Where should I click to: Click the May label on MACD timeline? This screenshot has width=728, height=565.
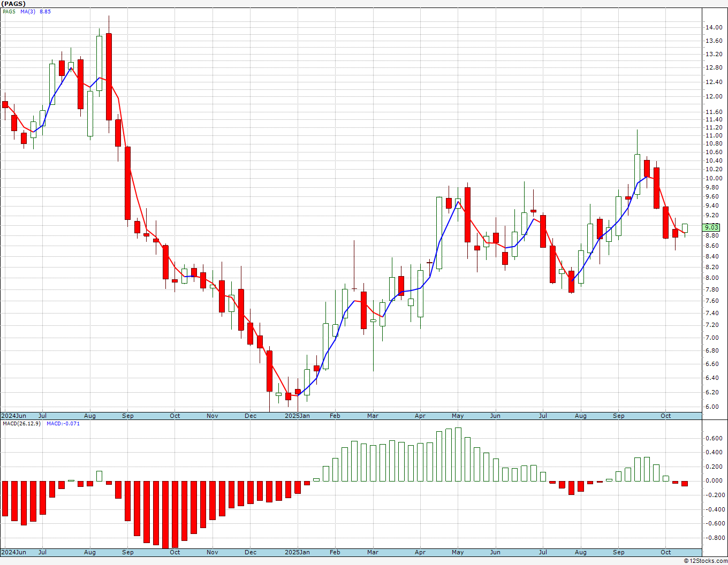[x=458, y=552]
